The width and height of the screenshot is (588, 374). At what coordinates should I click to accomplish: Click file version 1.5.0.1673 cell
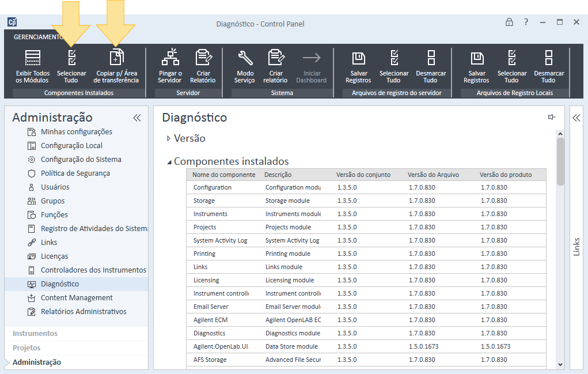click(x=423, y=346)
